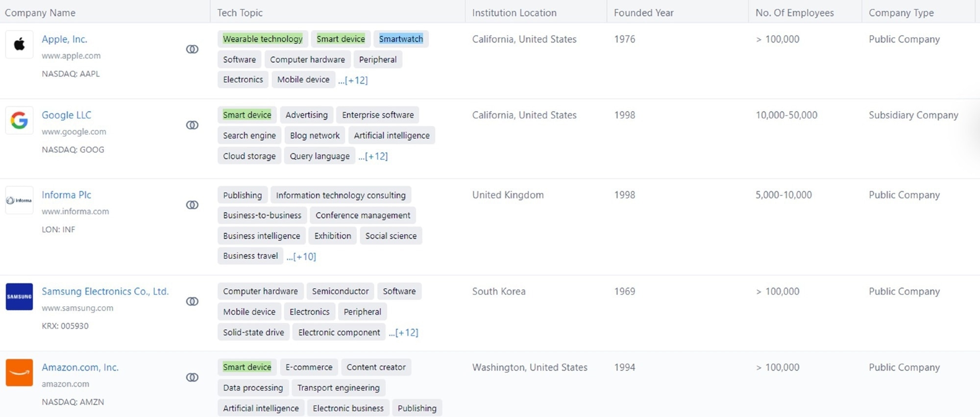The height and width of the screenshot is (417, 980).
Task: Expand Samsung's extra +12 tech topics
Action: (x=404, y=333)
